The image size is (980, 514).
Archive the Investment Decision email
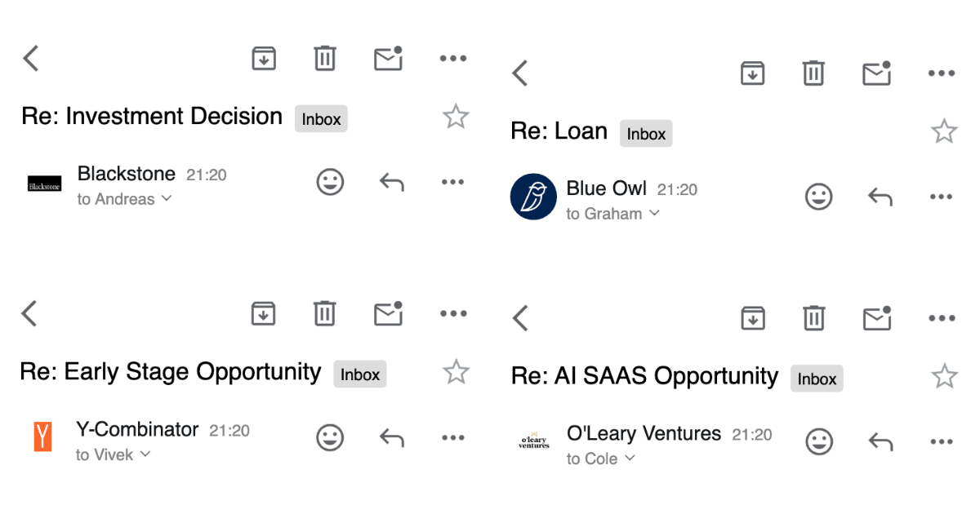point(263,59)
